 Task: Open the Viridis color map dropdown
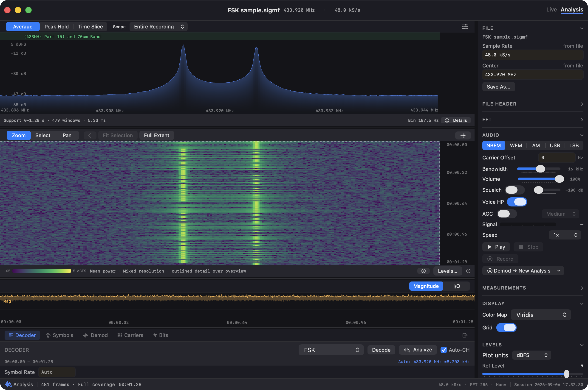tap(541, 315)
